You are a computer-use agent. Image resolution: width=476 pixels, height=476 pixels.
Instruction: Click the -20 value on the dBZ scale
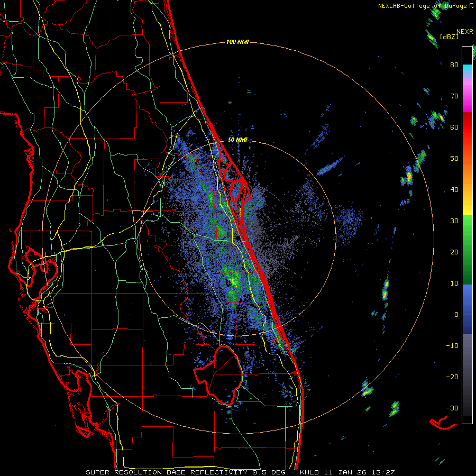pyautogui.click(x=452, y=377)
